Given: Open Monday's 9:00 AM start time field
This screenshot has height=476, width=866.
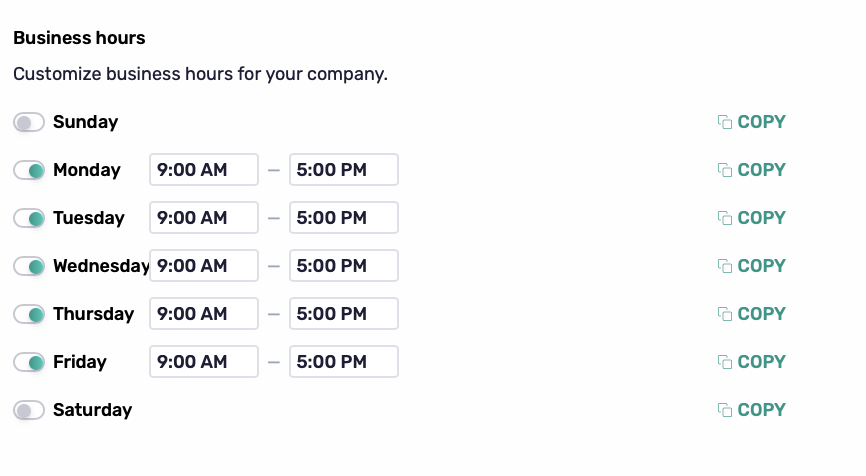Looking at the screenshot, I should (x=204, y=170).
